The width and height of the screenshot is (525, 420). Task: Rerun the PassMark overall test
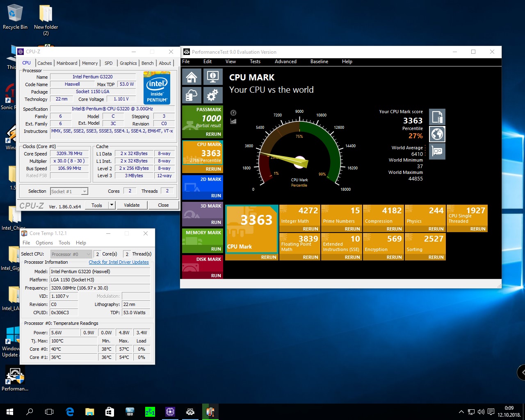(x=213, y=134)
